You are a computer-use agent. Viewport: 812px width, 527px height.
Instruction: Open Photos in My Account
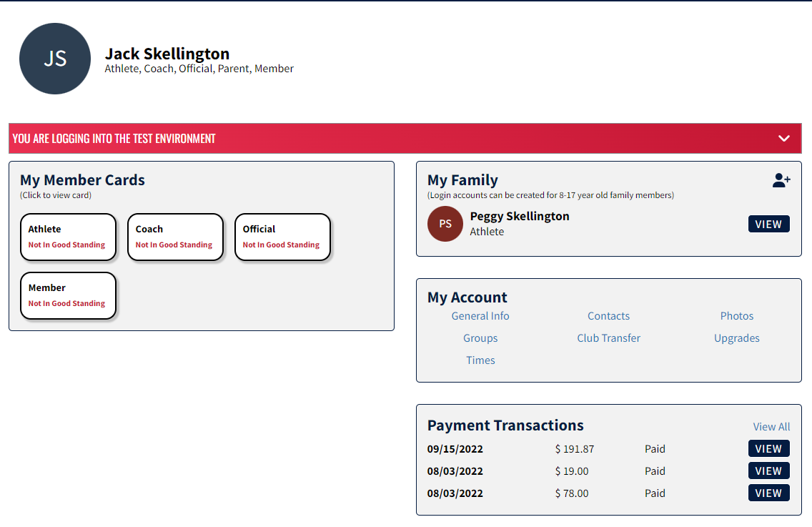(736, 316)
